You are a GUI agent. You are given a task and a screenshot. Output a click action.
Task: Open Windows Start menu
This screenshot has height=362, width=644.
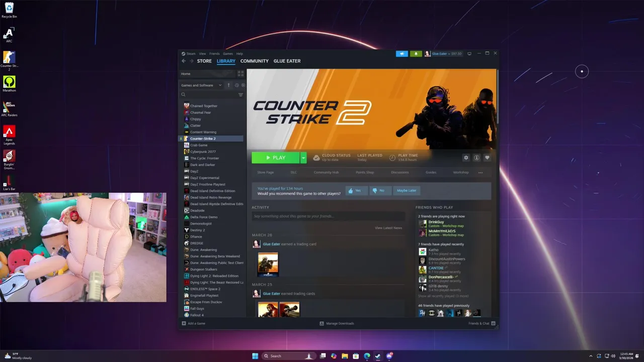click(255, 356)
